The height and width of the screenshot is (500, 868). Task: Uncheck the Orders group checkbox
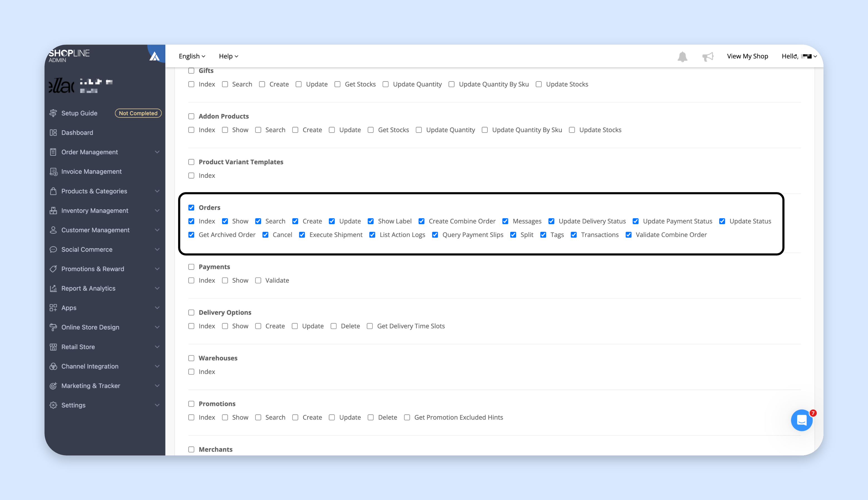pos(191,208)
